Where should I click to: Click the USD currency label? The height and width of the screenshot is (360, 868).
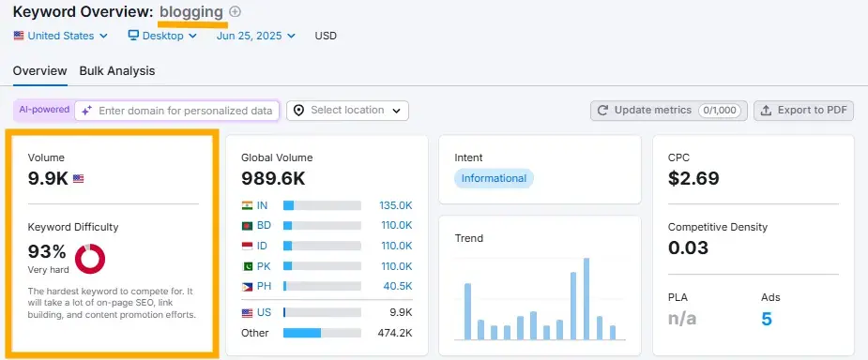326,36
